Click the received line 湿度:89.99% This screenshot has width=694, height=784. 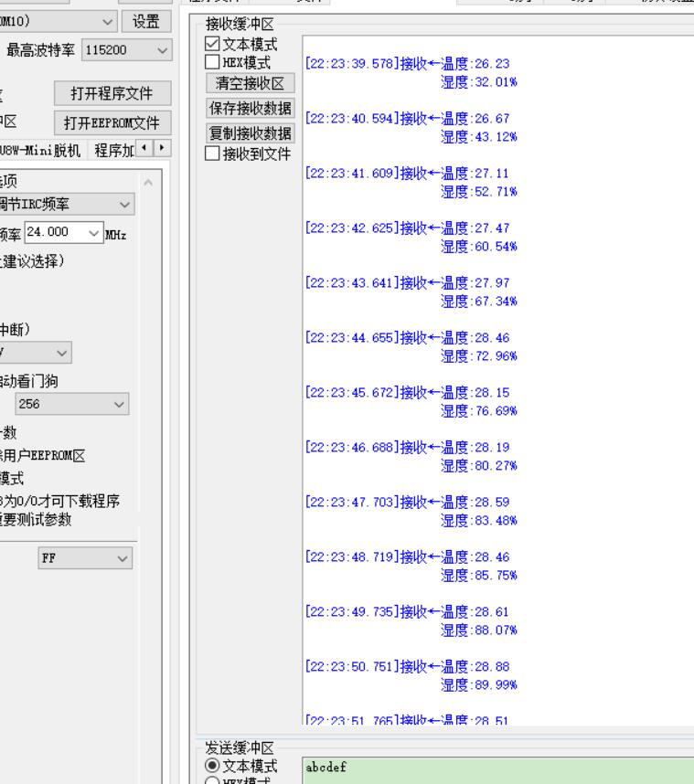pyautogui.click(x=479, y=685)
